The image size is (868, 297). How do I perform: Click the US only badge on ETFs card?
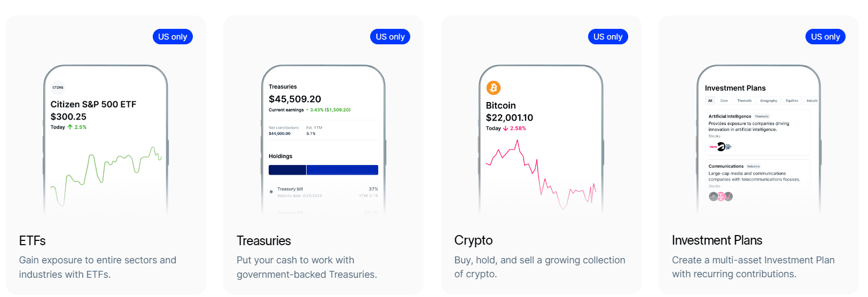[173, 37]
